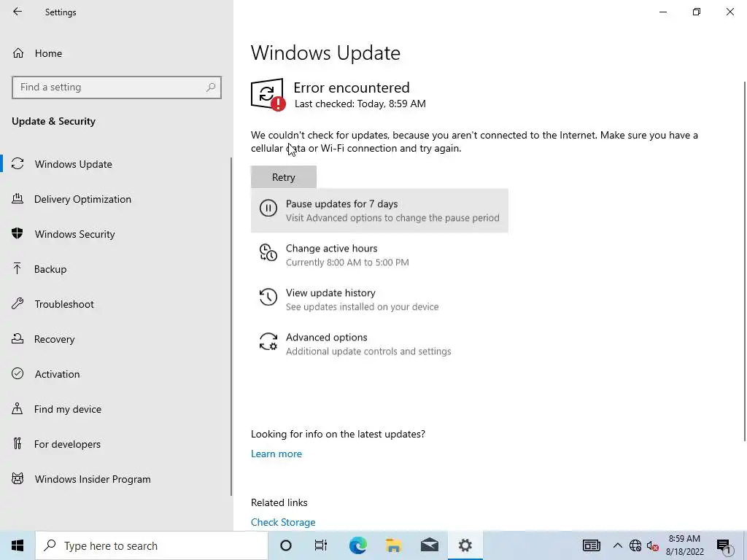The height and width of the screenshot is (560, 747).
Task: Click the Find a setting search box
Action: tap(117, 87)
